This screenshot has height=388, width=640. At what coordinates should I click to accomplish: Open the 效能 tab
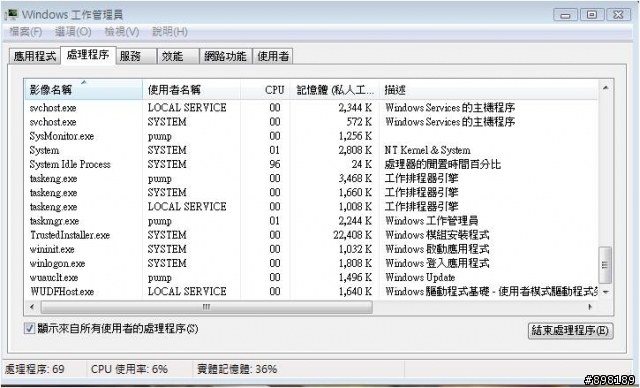click(178, 56)
